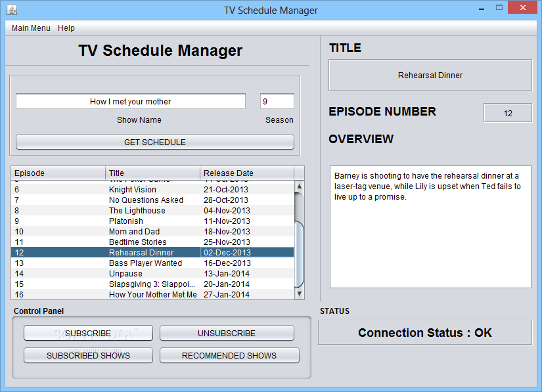The image size is (542, 392).
Task: Click the schedule scrollbar up arrow
Action: click(300, 186)
